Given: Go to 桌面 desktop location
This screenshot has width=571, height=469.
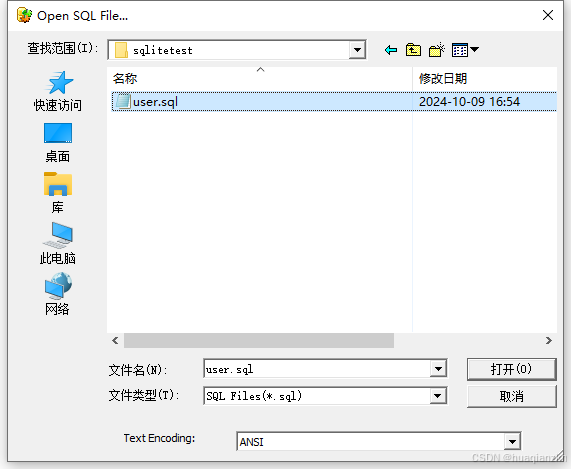Looking at the screenshot, I should coord(58,143).
